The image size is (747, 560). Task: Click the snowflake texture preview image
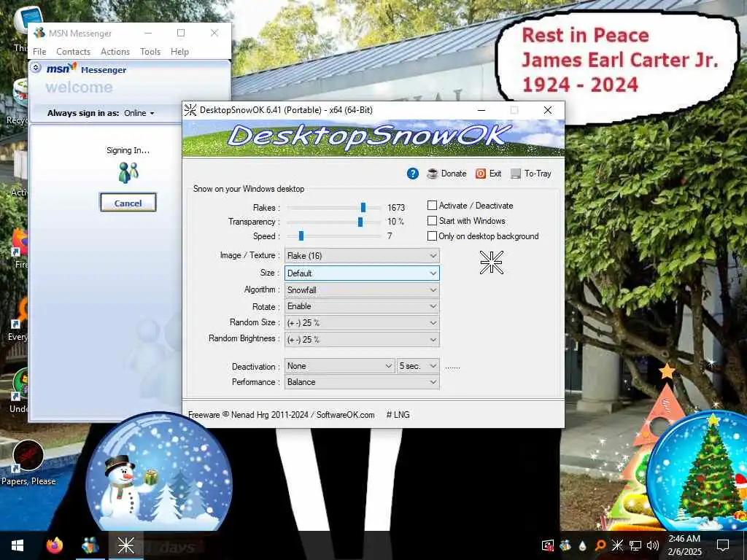point(491,262)
